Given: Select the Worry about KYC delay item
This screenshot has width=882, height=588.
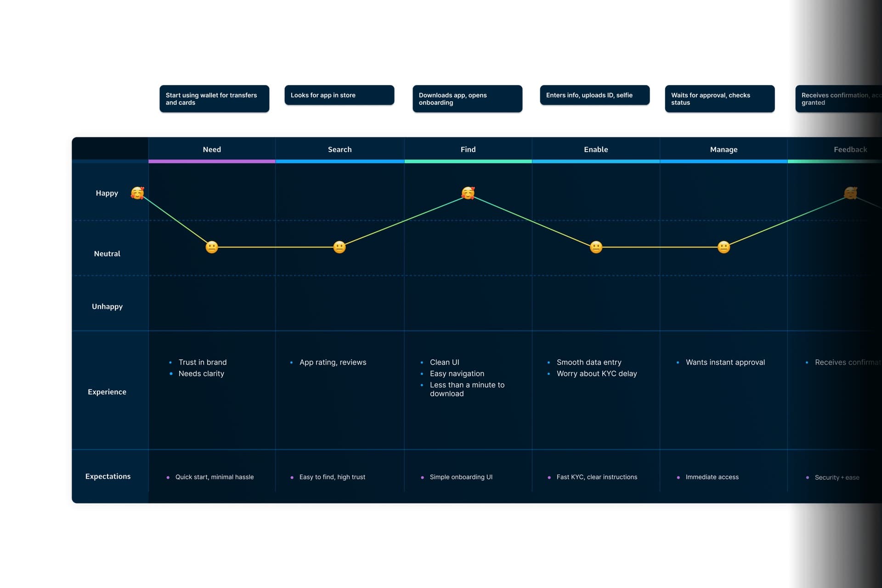Looking at the screenshot, I should (x=597, y=373).
